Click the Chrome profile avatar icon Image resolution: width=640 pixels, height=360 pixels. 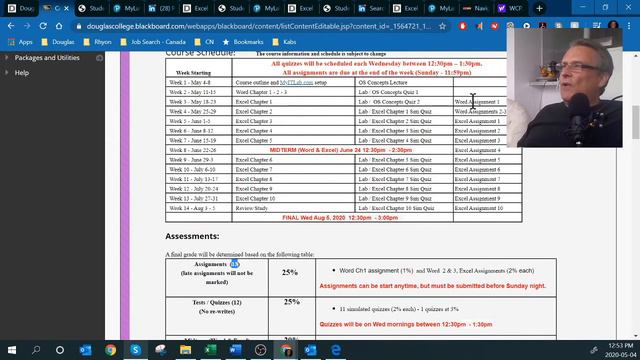[x=613, y=26]
